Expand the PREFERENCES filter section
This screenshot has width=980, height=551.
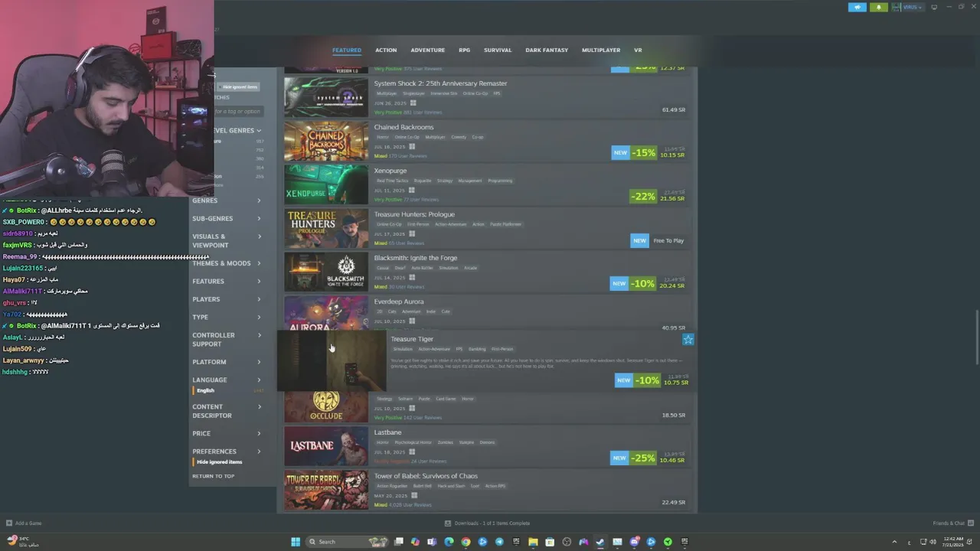tap(226, 452)
